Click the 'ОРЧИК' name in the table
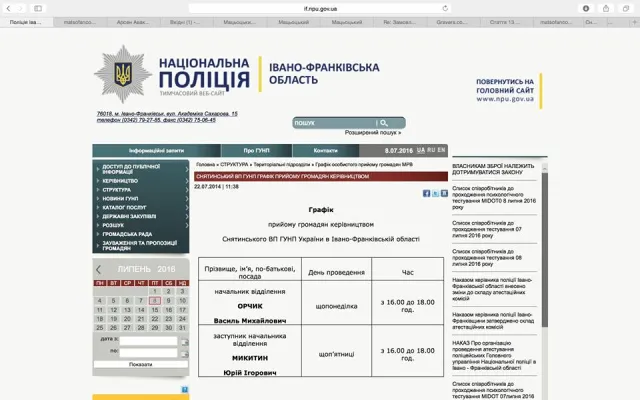This screenshot has width=640, height=400. (250, 306)
